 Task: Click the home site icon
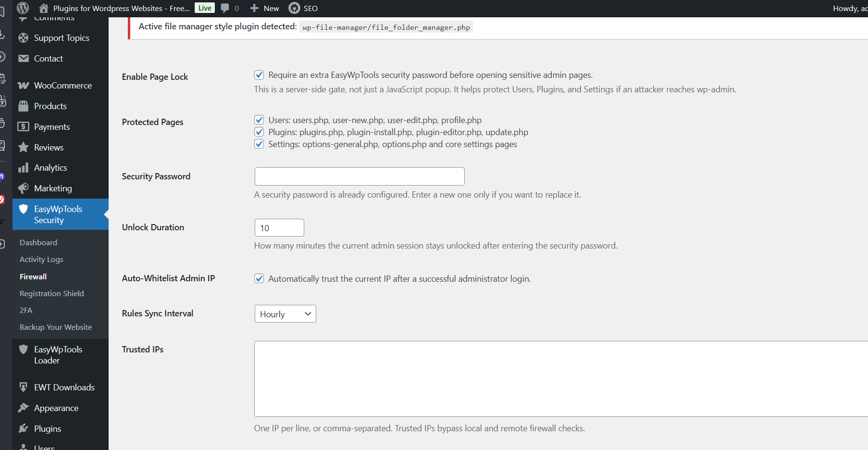[44, 8]
